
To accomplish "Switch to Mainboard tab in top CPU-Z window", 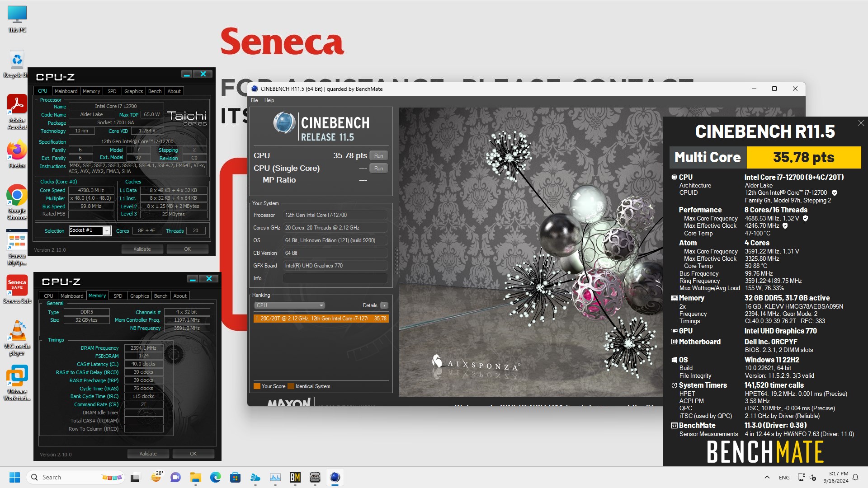I will [66, 91].
